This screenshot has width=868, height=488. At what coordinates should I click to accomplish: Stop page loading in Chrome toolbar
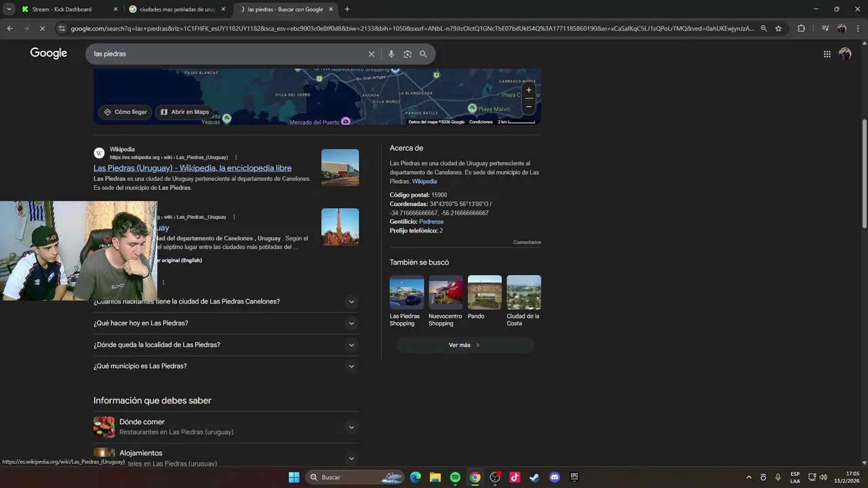(x=42, y=28)
